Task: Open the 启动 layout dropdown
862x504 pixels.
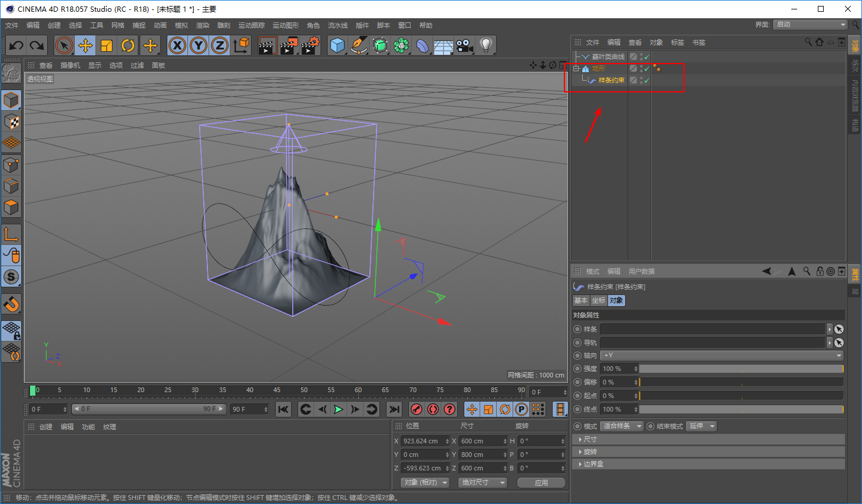Action: click(x=811, y=24)
